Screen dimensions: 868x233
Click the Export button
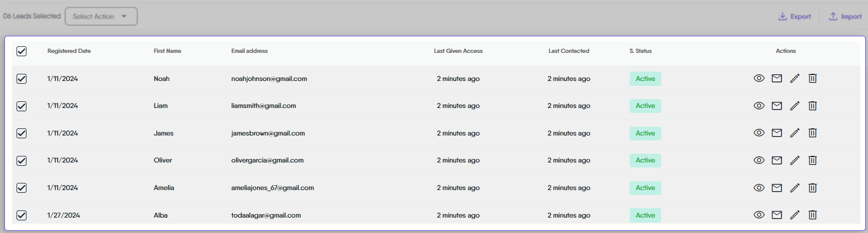pyautogui.click(x=795, y=17)
